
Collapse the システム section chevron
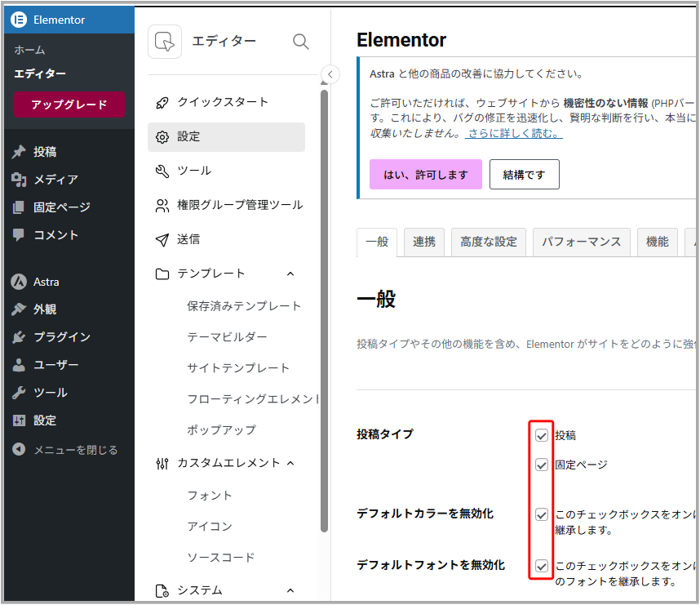(290, 590)
